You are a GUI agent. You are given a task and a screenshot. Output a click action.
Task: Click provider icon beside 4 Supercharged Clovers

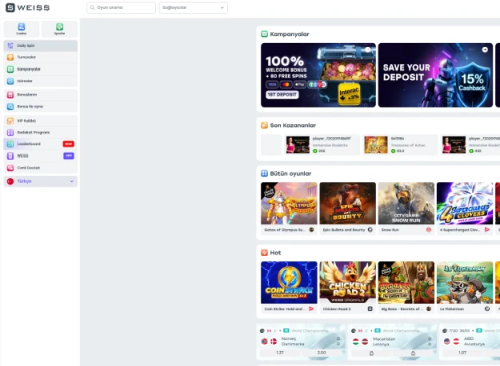point(487,230)
